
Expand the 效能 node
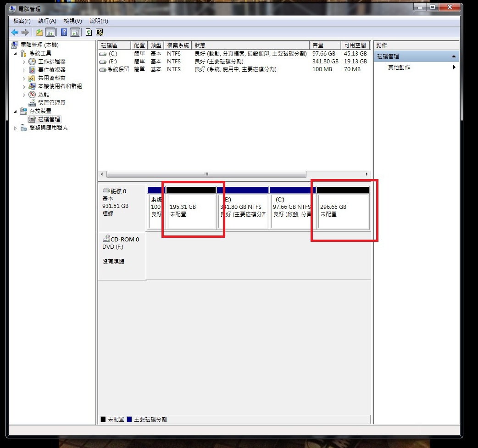[x=24, y=95]
